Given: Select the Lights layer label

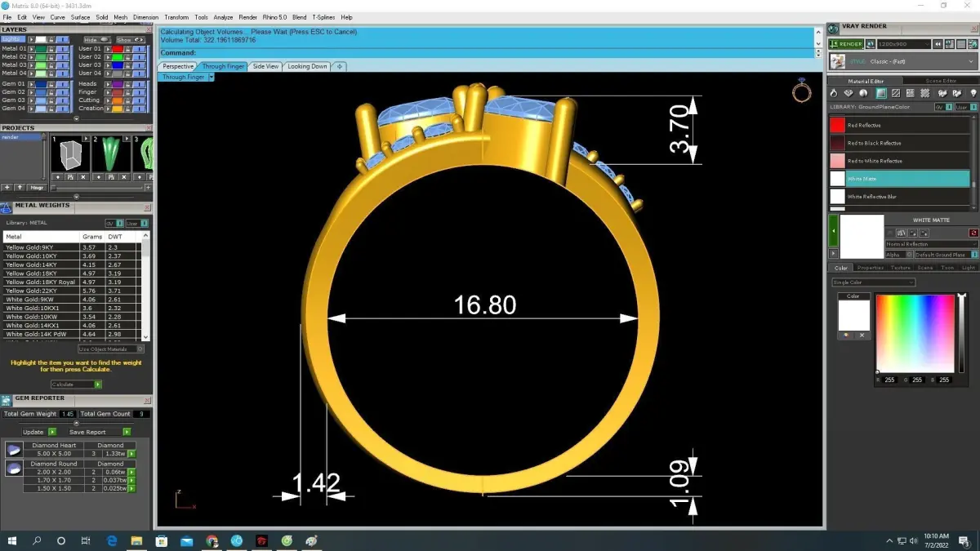Looking at the screenshot, I should click(x=13, y=39).
